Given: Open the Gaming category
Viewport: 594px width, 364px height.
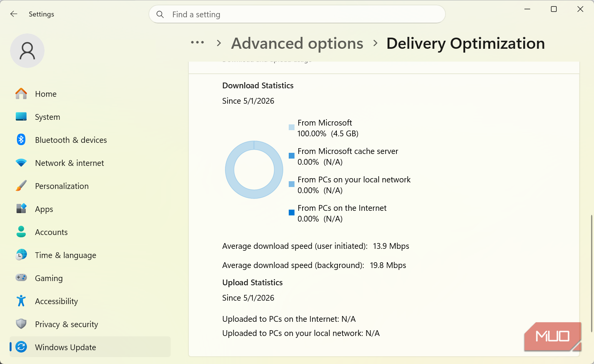Looking at the screenshot, I should click(90, 278).
